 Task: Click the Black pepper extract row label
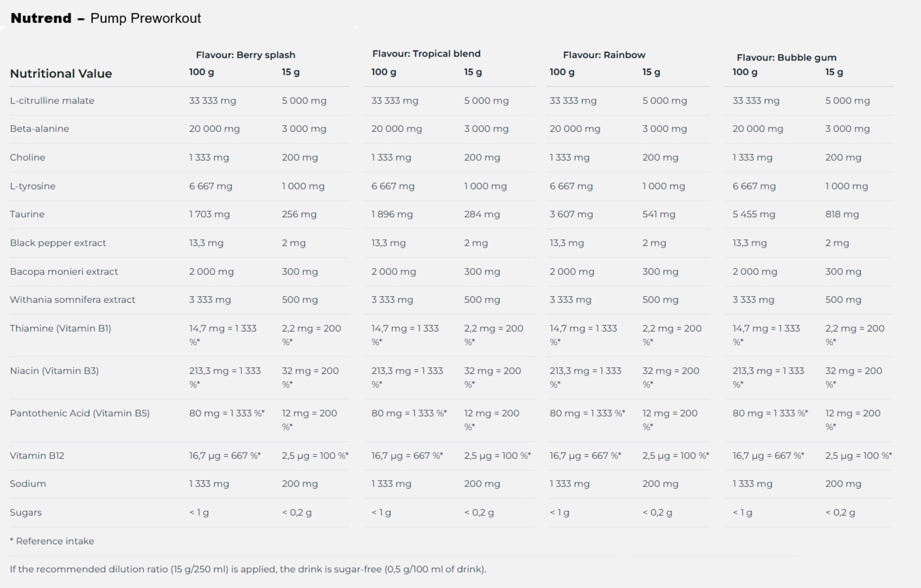[58, 243]
